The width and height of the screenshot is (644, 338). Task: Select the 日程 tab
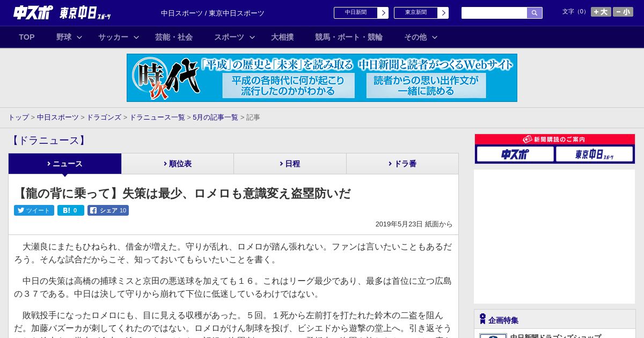tap(290, 164)
